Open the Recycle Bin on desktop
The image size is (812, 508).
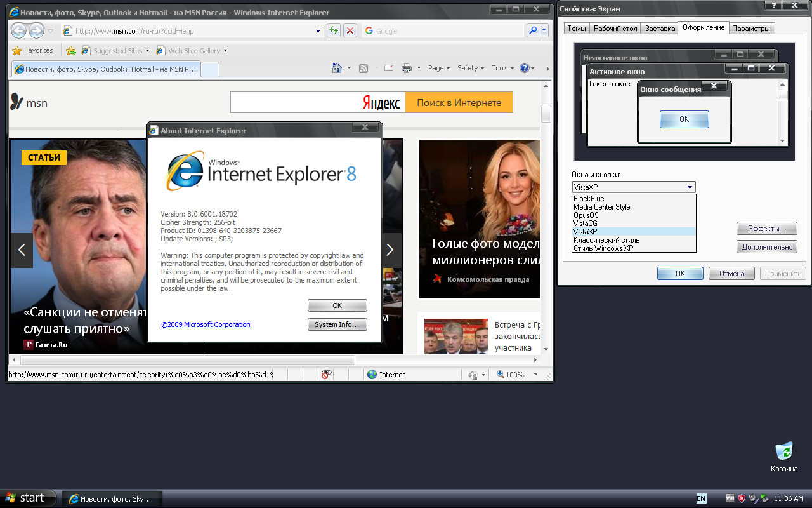click(784, 451)
